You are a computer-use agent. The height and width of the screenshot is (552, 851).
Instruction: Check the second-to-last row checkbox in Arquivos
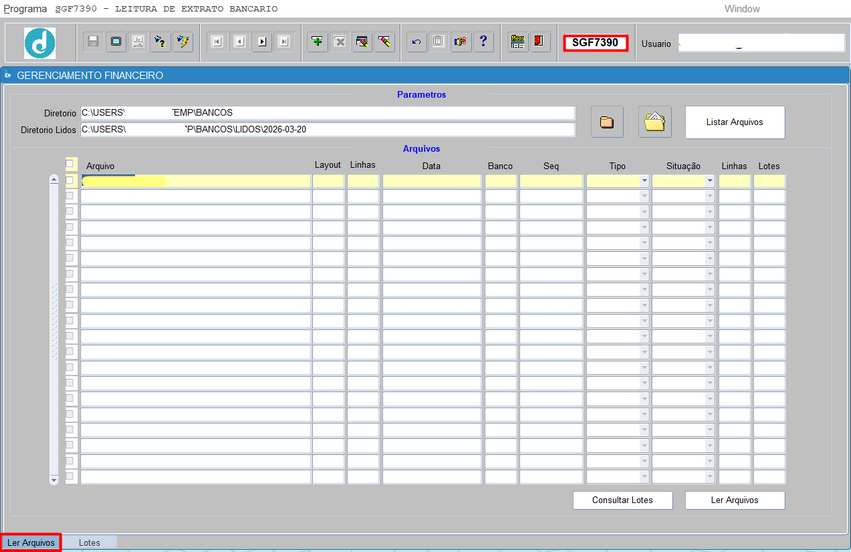[69, 461]
